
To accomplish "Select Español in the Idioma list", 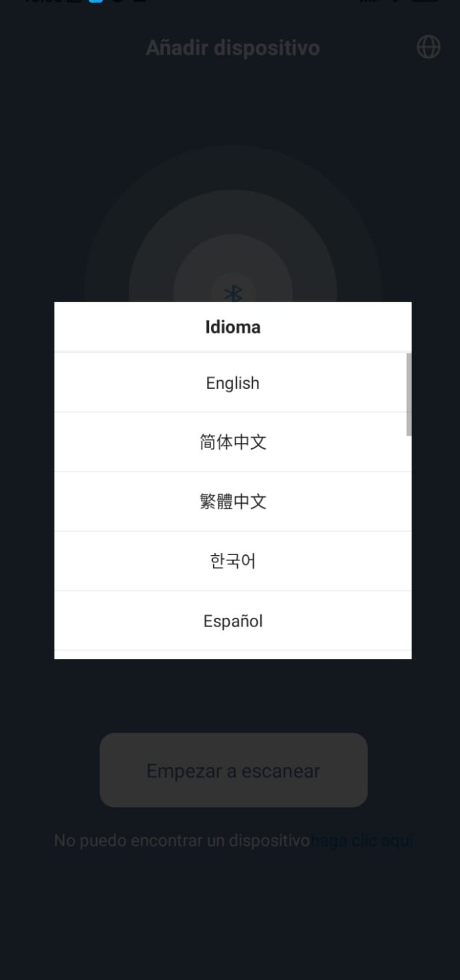I will click(232, 621).
